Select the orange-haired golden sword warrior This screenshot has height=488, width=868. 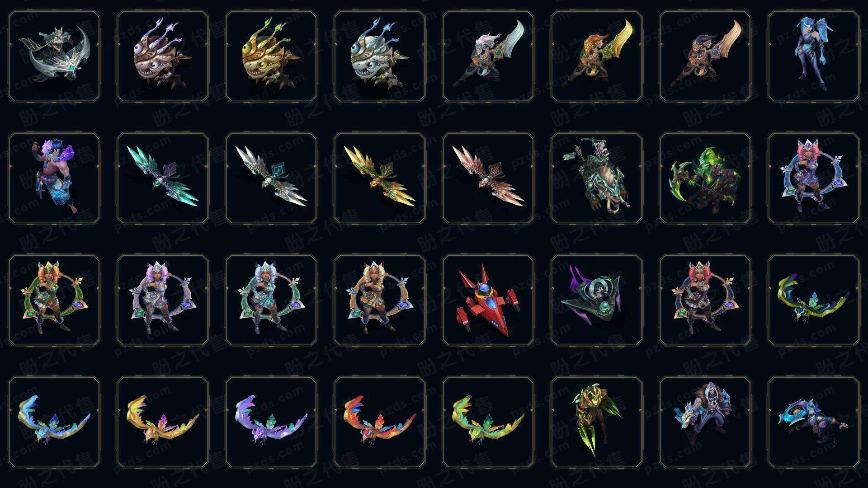point(597,56)
